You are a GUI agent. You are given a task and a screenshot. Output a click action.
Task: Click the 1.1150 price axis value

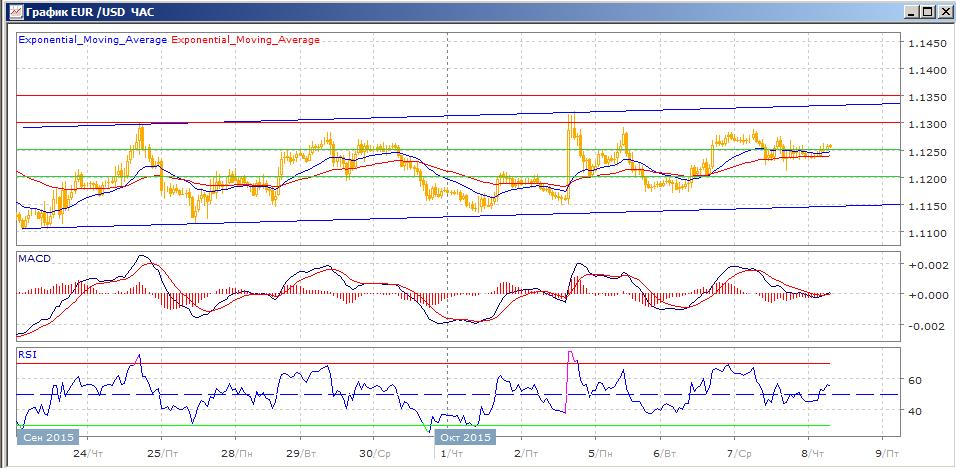pos(926,207)
